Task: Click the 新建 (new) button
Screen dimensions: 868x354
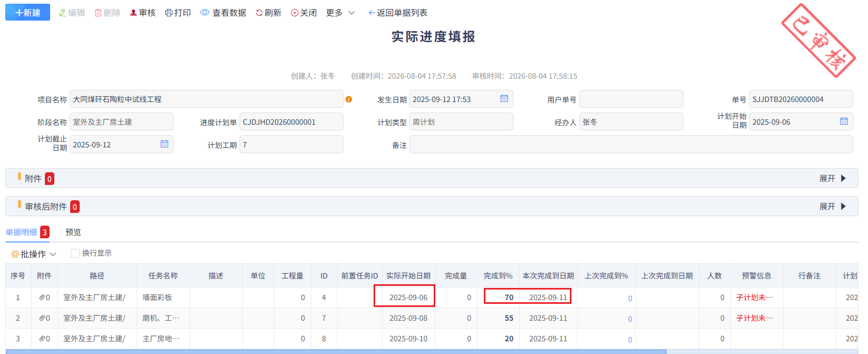Action: point(27,12)
